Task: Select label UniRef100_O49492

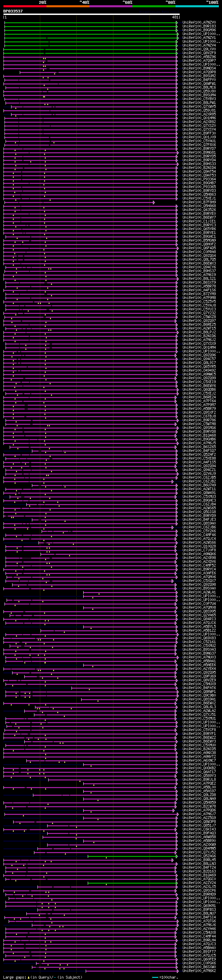Action: [x=199, y=370]
